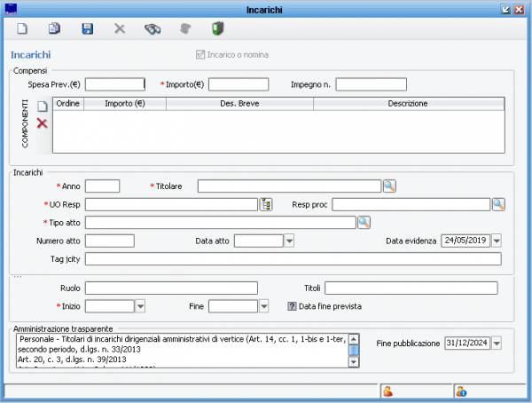Click the copy record toolbar icon
Image resolution: width=532 pixels, height=403 pixels.
pos(54,29)
